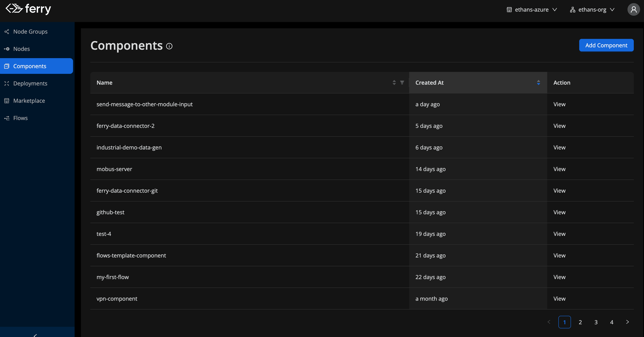
Task: Click github-test name
Action: (110, 212)
